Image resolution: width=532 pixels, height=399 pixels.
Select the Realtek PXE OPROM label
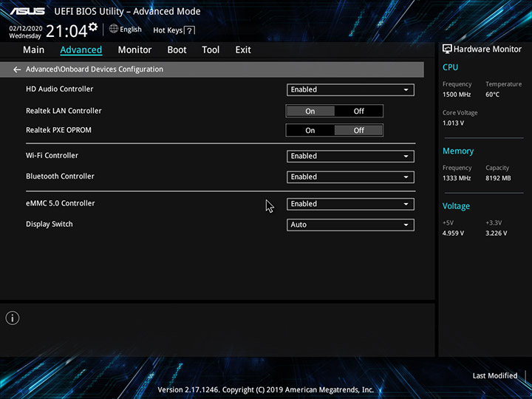58,130
